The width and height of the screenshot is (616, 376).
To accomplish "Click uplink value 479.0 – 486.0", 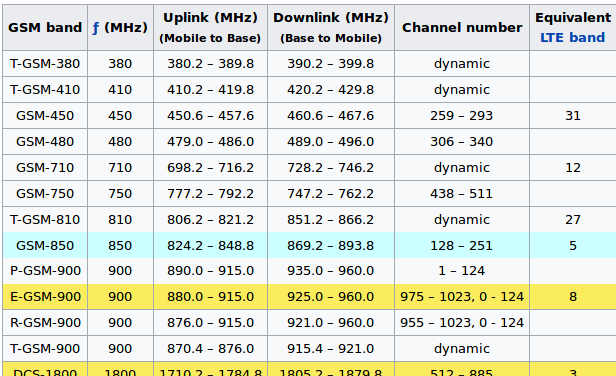I will coord(210,141).
